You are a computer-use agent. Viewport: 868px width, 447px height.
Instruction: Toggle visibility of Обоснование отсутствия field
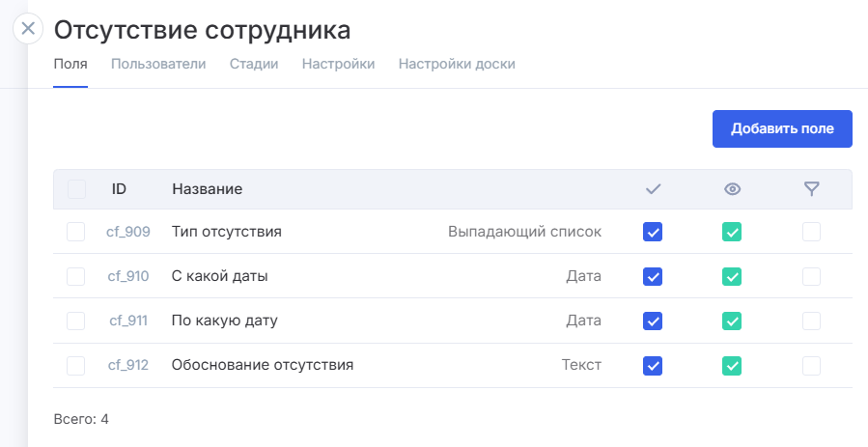tap(732, 365)
